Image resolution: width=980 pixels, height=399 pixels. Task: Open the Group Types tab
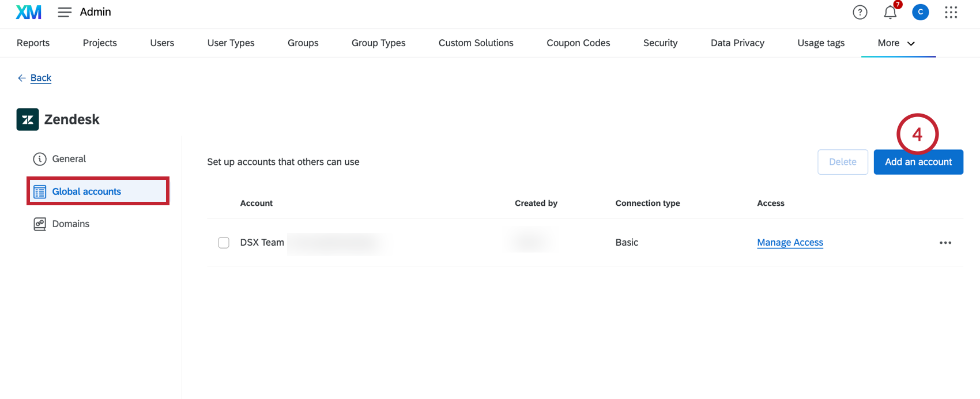click(x=378, y=43)
